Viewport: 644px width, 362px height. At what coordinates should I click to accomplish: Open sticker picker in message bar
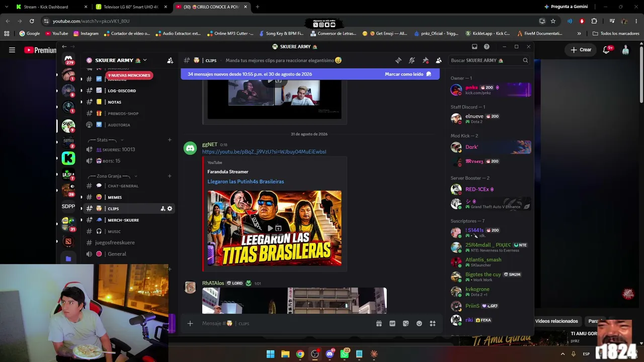pos(406,324)
